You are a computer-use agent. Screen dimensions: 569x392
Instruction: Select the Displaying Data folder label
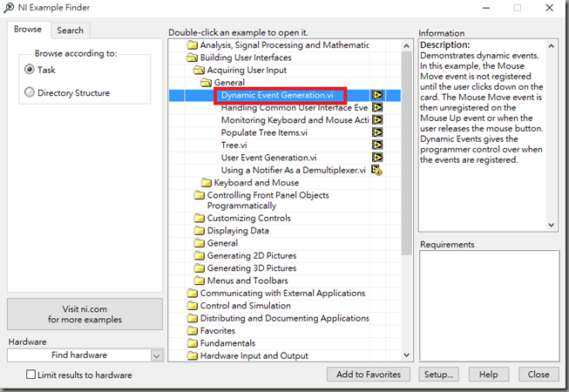tap(238, 231)
